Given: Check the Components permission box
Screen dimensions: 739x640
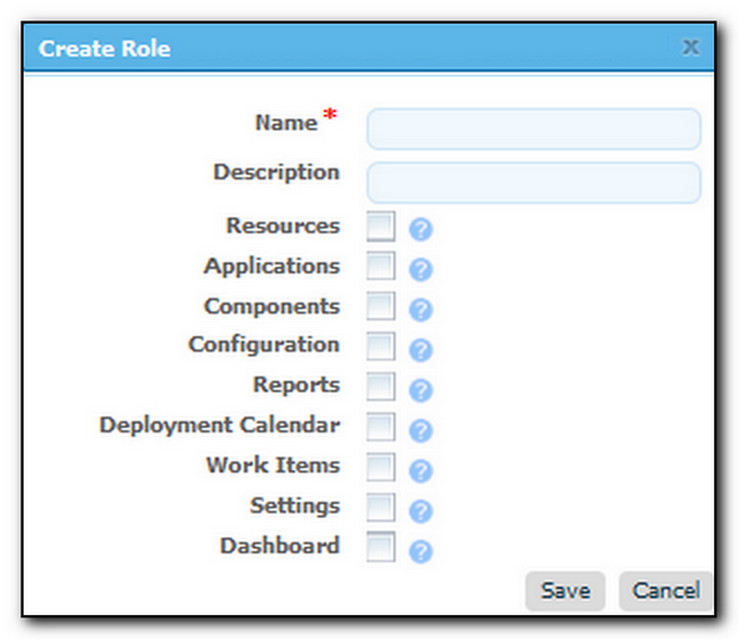Looking at the screenshot, I should click(x=380, y=307).
